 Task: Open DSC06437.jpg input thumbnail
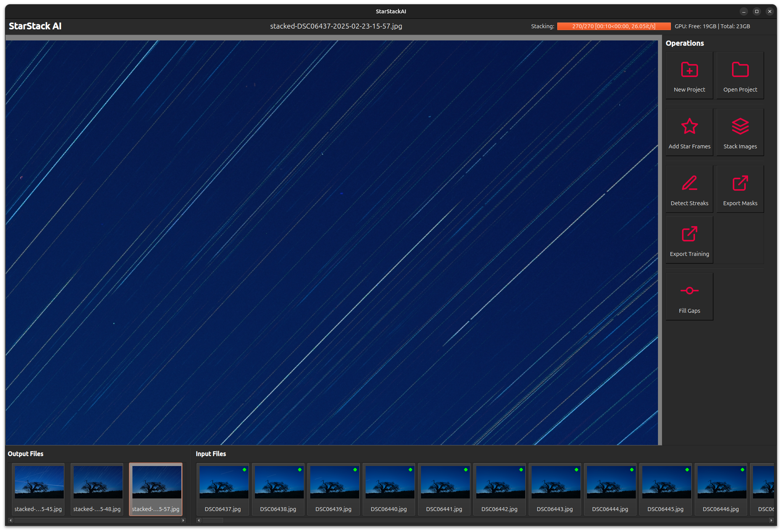(x=223, y=482)
